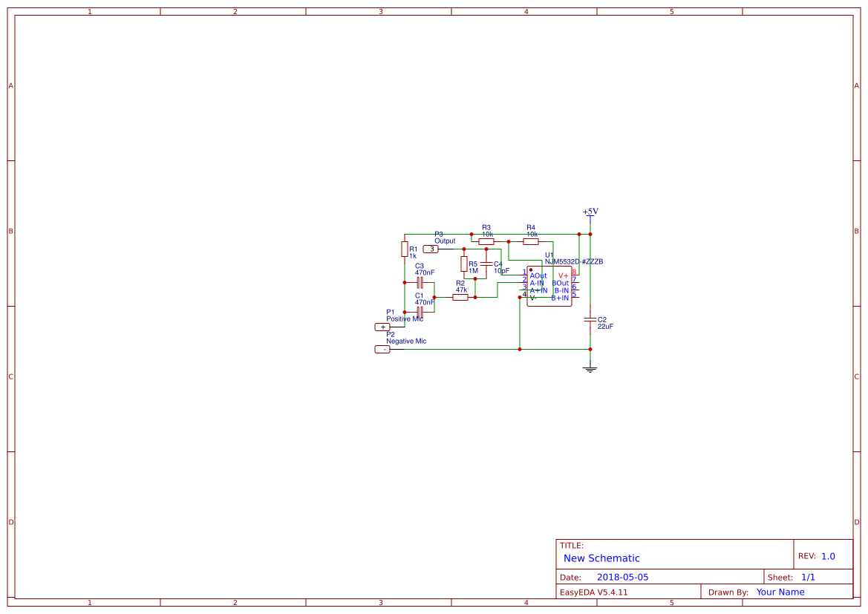The height and width of the screenshot is (614, 868).
Task: Select the B-IN pin label
Action: click(562, 291)
